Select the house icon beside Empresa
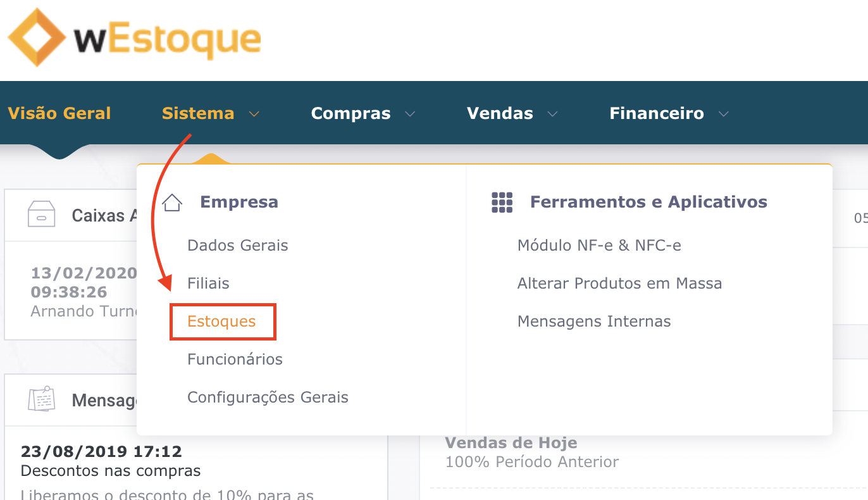Screen dimensions: 868x500 point(171,201)
